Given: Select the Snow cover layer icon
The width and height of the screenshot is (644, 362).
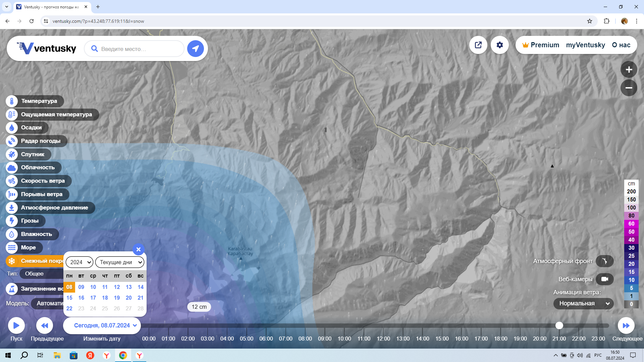Looking at the screenshot, I should [12, 261].
